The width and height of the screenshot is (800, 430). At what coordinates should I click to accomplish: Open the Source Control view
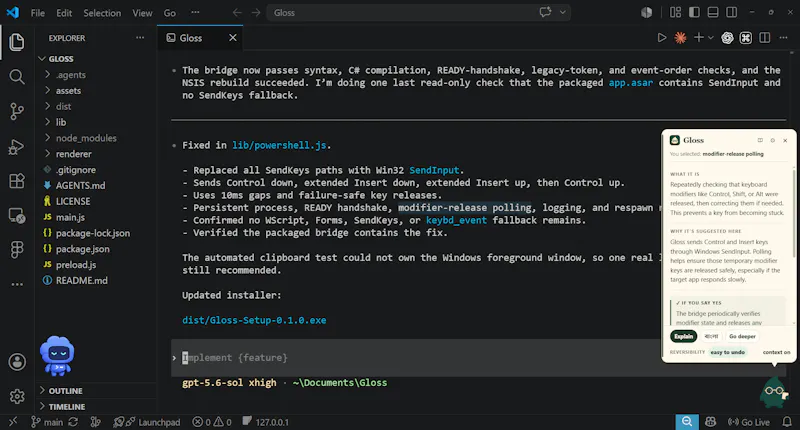[x=16, y=111]
